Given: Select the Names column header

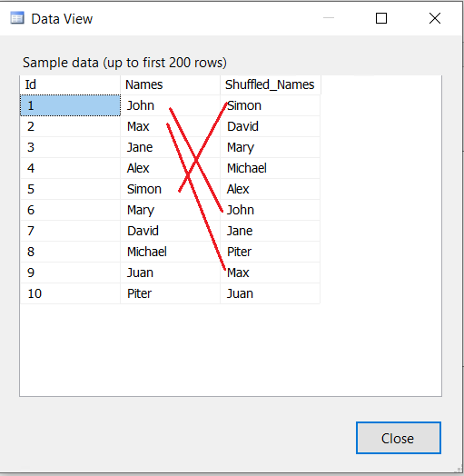Looking at the screenshot, I should (x=170, y=84).
